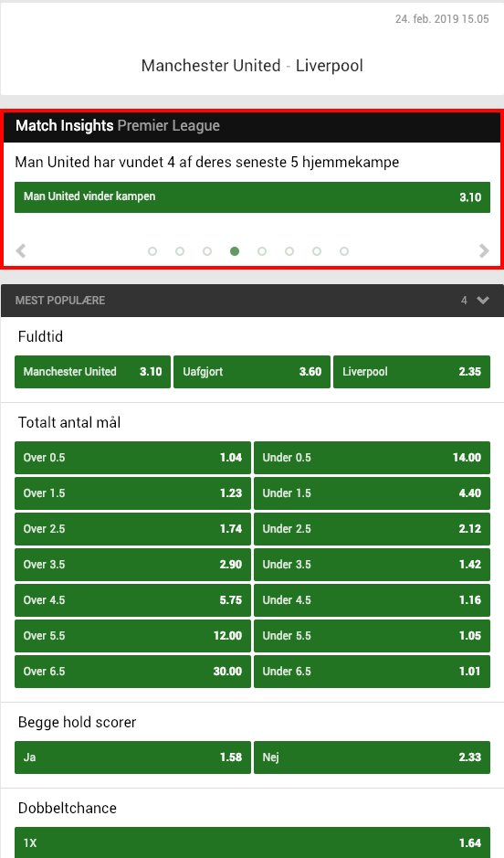Bet on Man United vinder kampen

pos(252,197)
